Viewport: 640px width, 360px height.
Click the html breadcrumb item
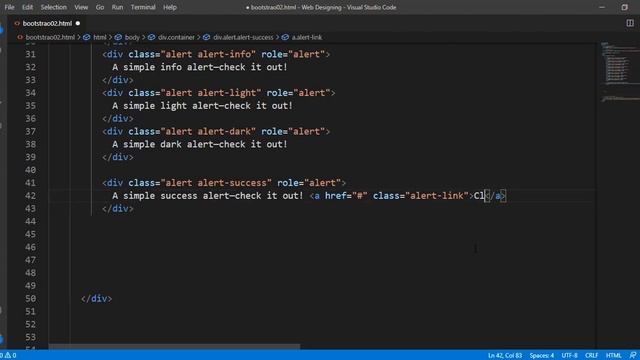(100, 37)
